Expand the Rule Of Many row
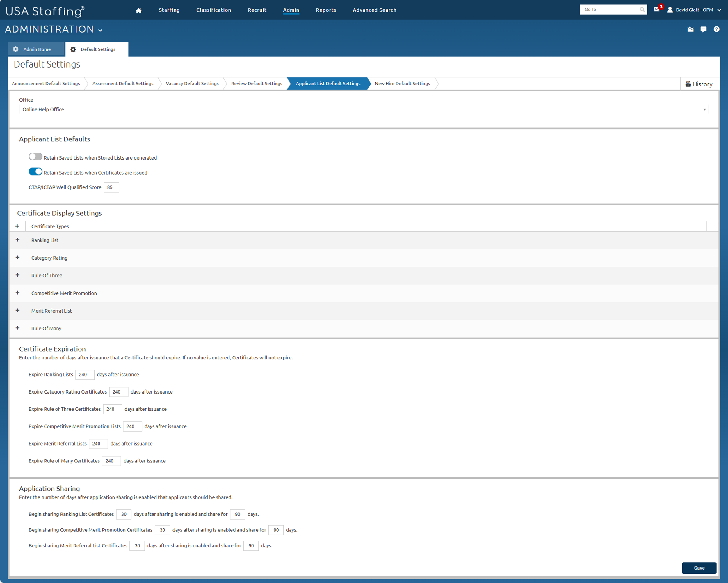This screenshot has height=583, width=728. pyautogui.click(x=17, y=328)
